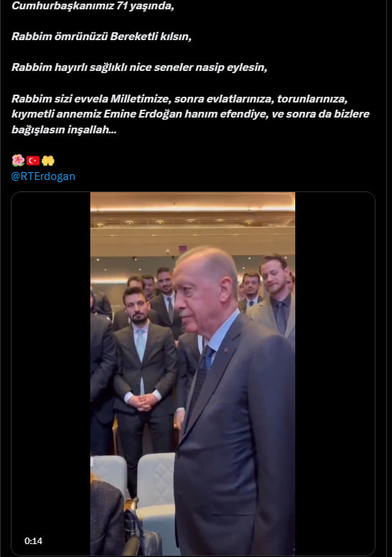Play the embedded video by clicking its center
The height and width of the screenshot is (557, 392).
point(193,373)
